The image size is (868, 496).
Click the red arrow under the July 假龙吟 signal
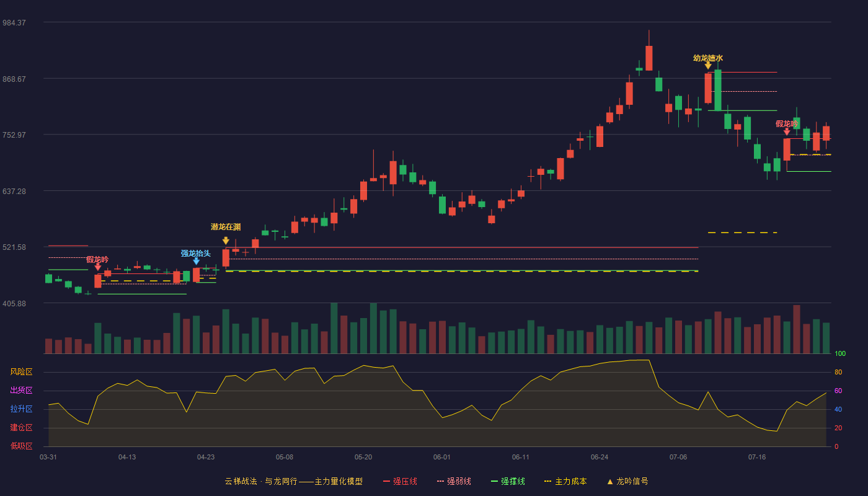[x=787, y=131]
